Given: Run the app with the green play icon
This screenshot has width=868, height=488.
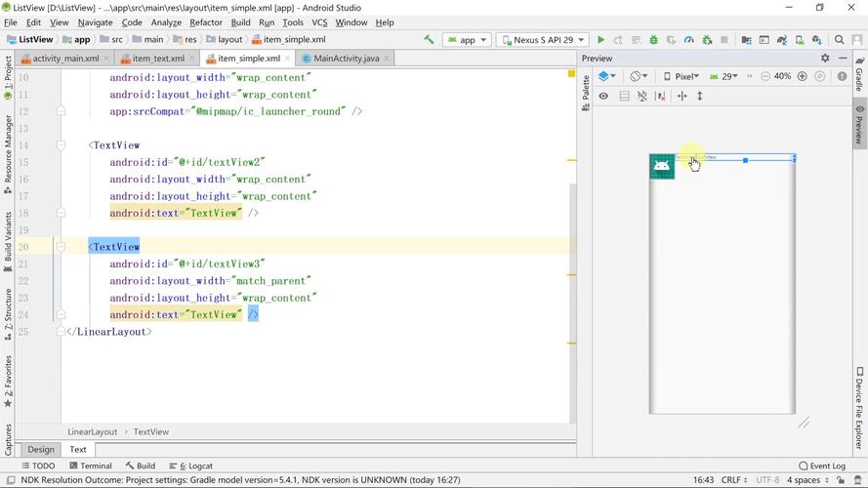Looking at the screenshot, I should tap(600, 40).
